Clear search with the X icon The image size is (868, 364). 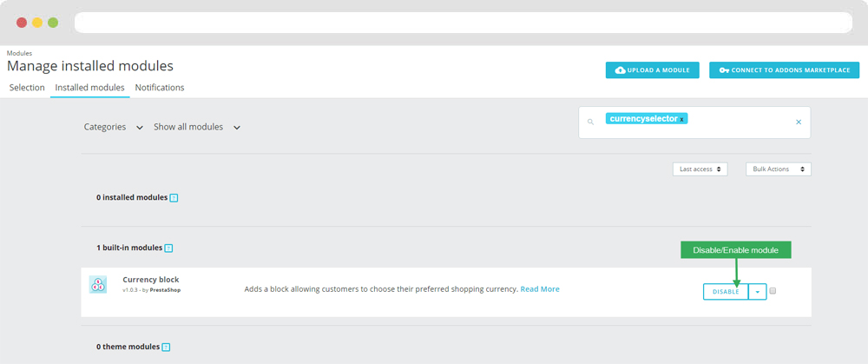tap(799, 122)
